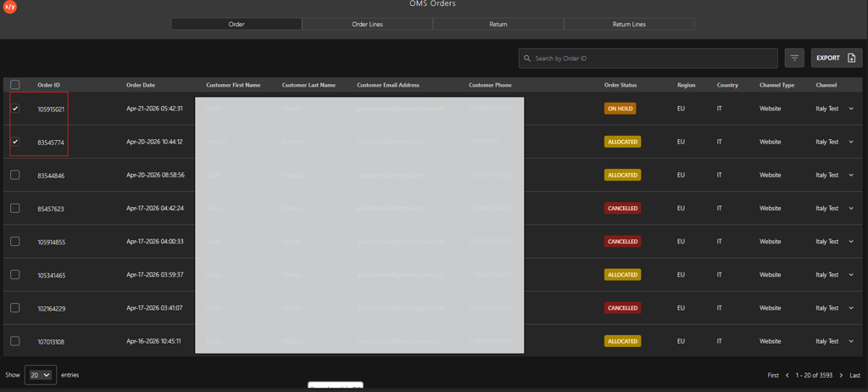Check the box for order 105341465
Screen dimensions: 868x392
(x=15, y=274)
